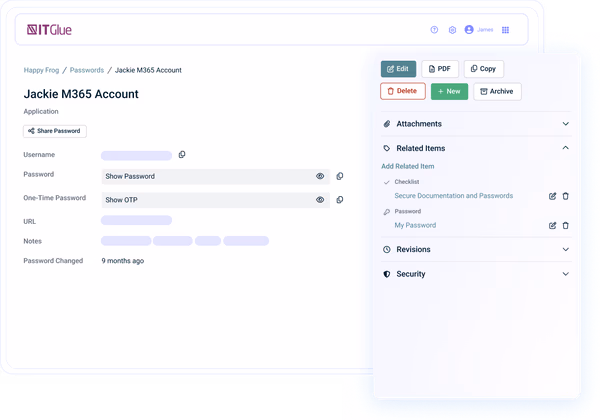Click the Attachments section header
Image resolution: width=600 pixels, height=420 pixels.
point(476,124)
